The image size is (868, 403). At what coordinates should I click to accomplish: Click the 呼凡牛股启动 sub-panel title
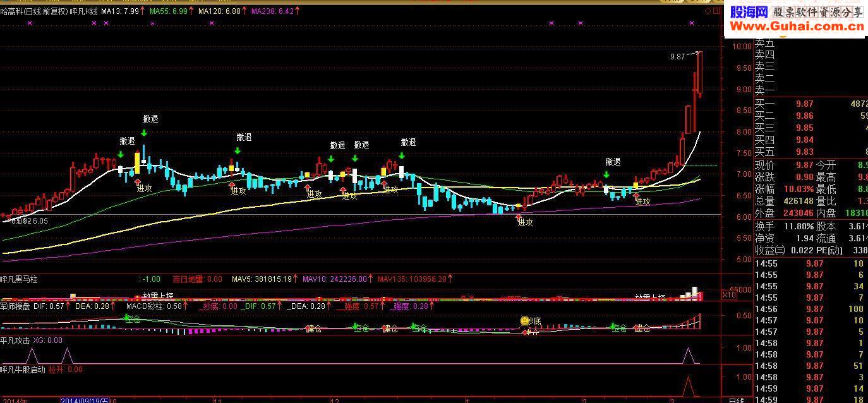click(x=23, y=370)
